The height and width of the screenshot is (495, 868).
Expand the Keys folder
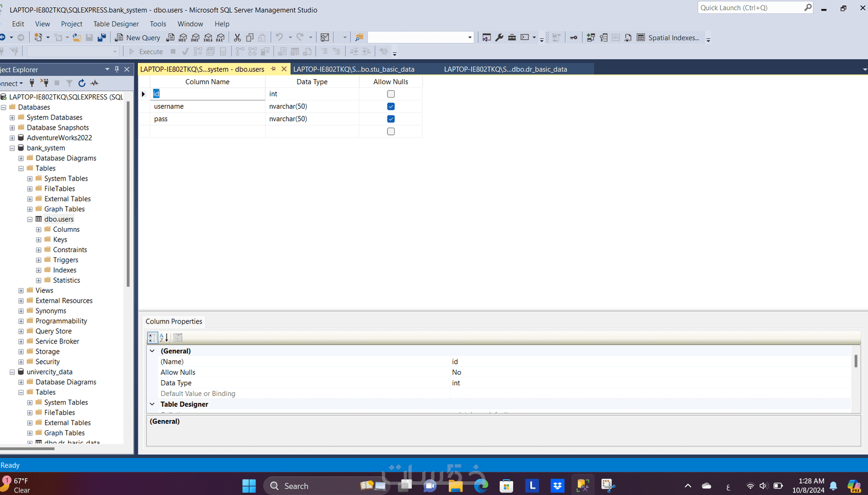pos(38,240)
